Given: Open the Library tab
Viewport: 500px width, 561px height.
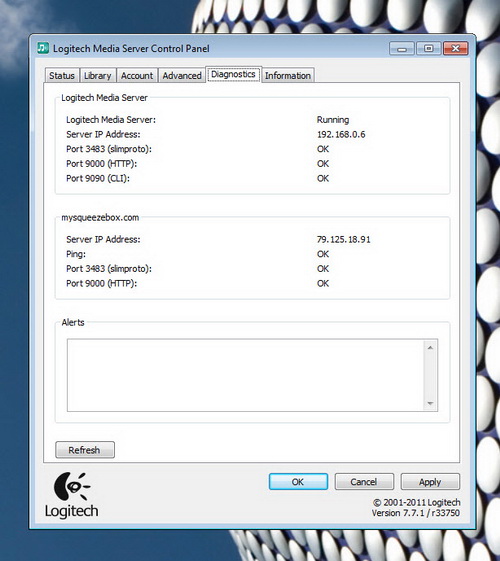Looking at the screenshot, I should coord(98,75).
